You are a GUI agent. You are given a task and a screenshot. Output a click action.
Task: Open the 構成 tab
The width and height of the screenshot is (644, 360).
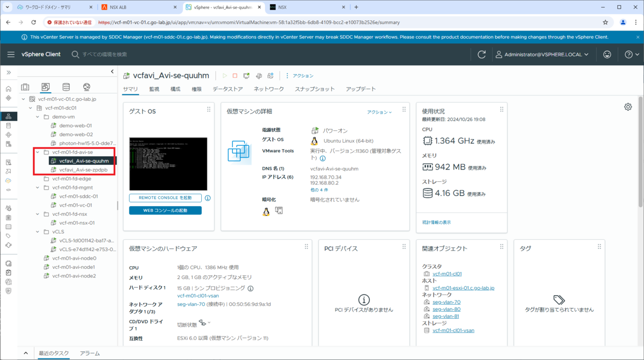(175, 89)
